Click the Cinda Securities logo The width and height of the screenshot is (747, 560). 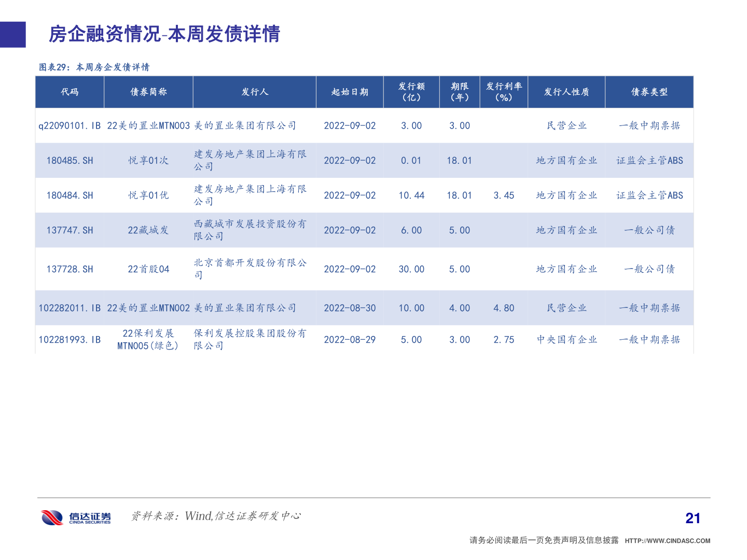(x=76, y=517)
